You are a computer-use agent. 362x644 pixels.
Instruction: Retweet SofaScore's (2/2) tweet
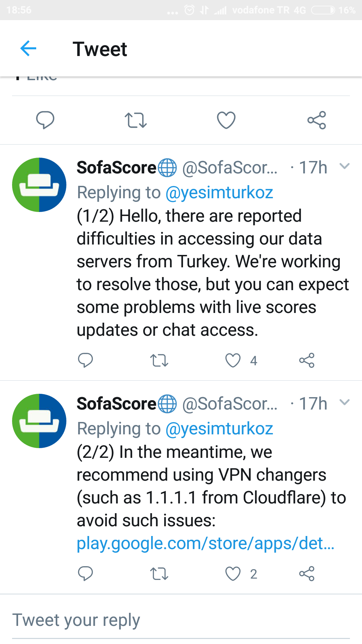click(159, 574)
